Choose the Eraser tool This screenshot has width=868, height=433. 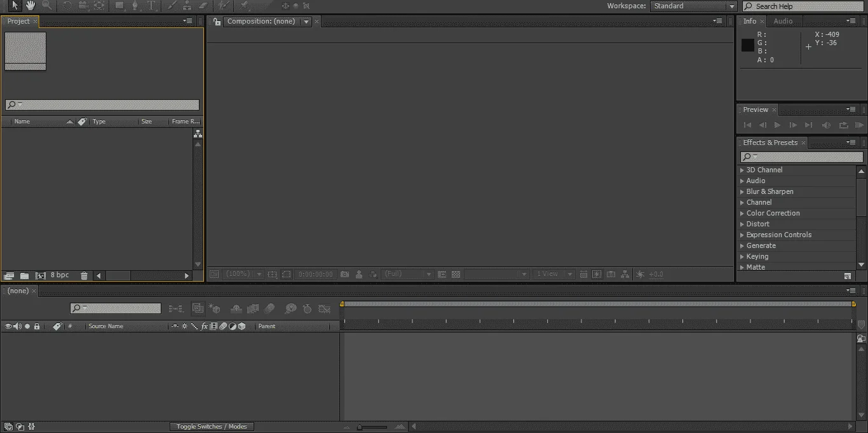coord(203,6)
